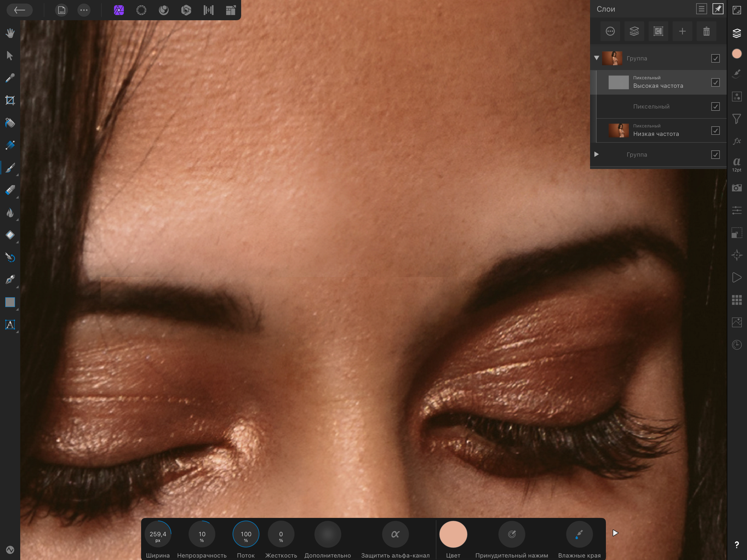Viewport: 747px width, 560px height.
Task: Toggle visibility of Высокая частота layer
Action: (715, 82)
